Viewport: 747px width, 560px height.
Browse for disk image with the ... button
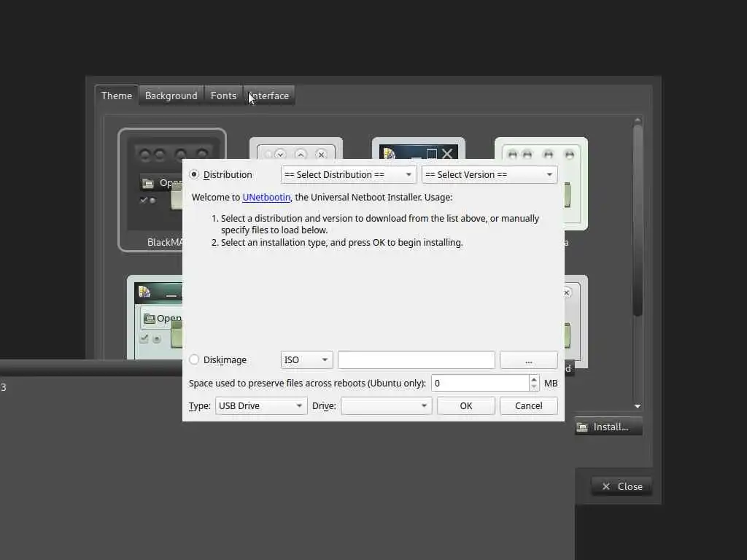[x=528, y=359]
